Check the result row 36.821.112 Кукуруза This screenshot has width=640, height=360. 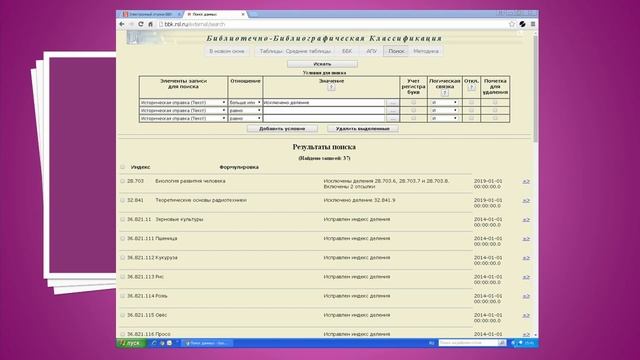[122, 258]
